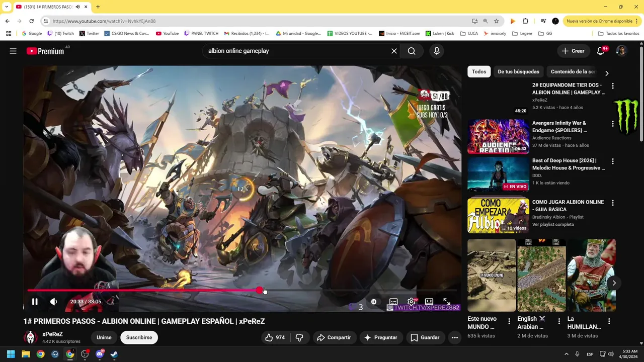Open the account avatar menu

pyautogui.click(x=621, y=51)
